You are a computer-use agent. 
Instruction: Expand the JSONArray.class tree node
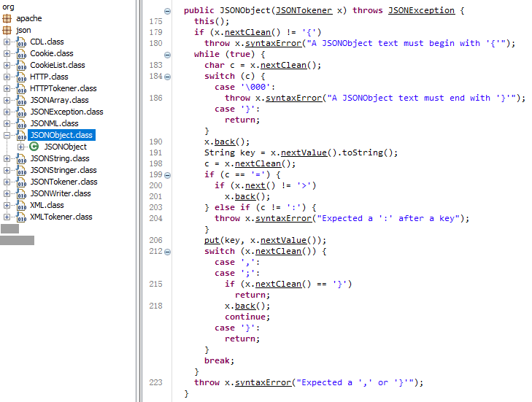7,100
